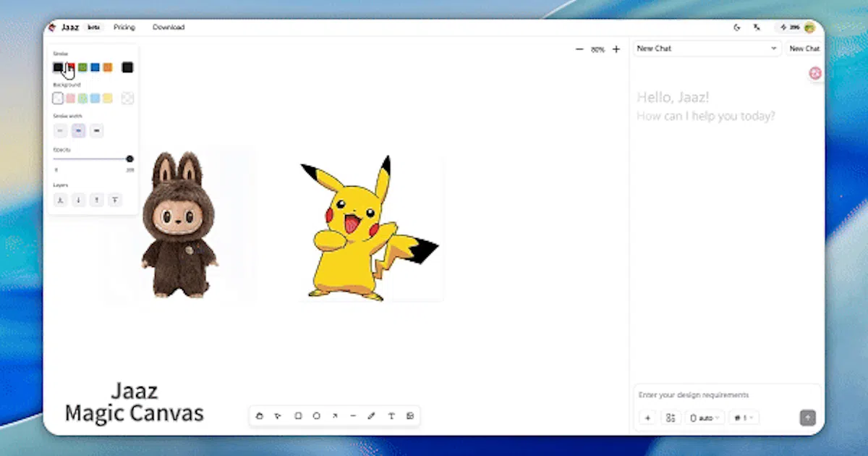
Task: Open the Download menu item
Action: click(169, 28)
